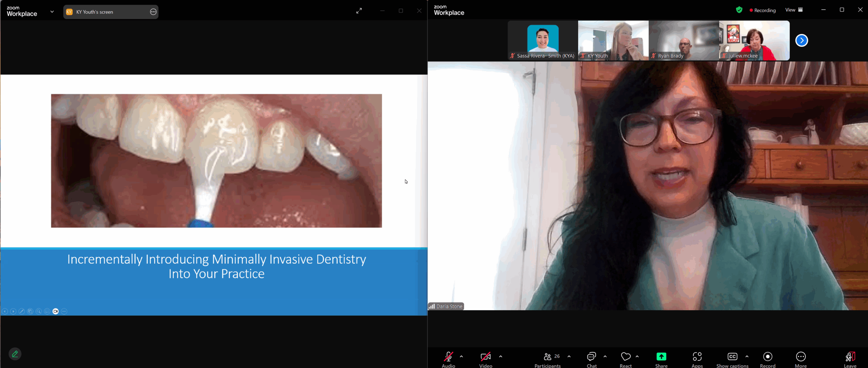The image size is (868, 368).
Task: Click the green encryption shield icon
Action: [x=739, y=10]
